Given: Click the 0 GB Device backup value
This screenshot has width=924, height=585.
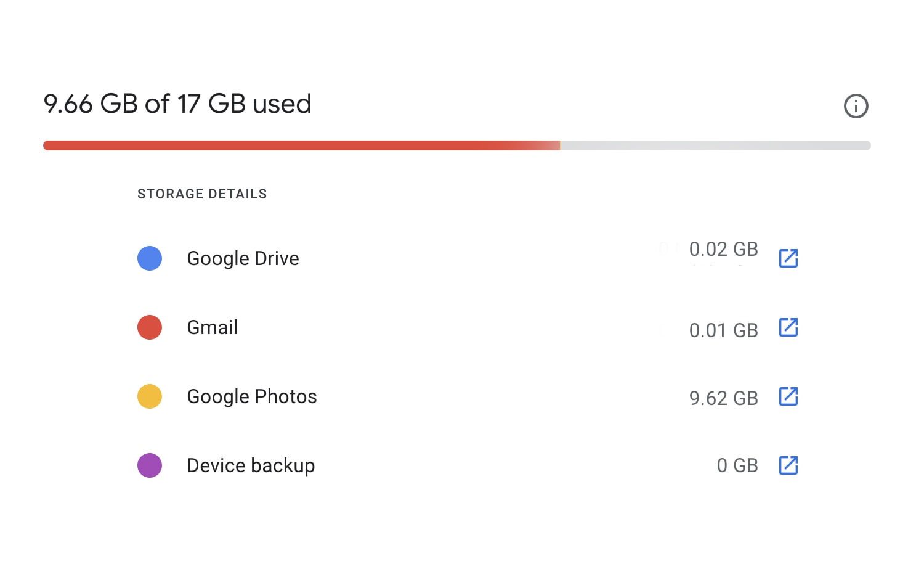Looking at the screenshot, I should tap(737, 465).
